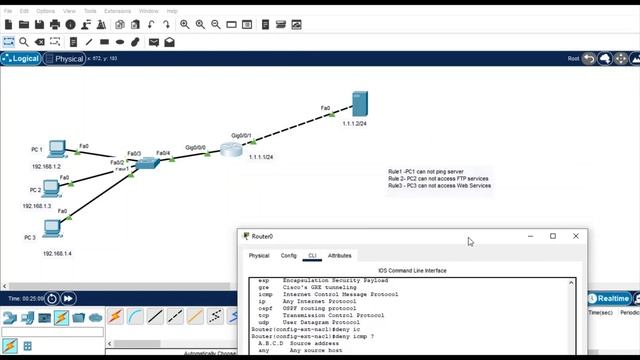Select the Inspect magnifier tool
This screenshot has width=640, height=360.
click(24, 42)
